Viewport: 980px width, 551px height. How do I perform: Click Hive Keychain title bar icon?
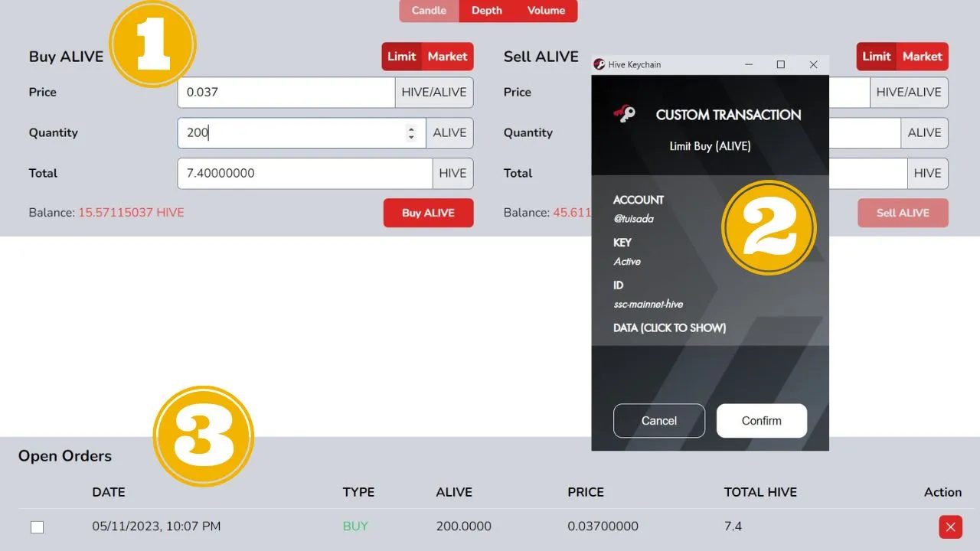599,65
